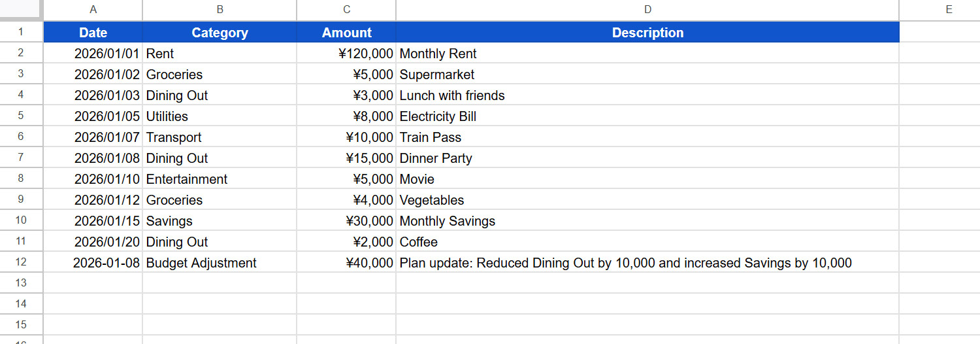This screenshot has width=980, height=344.
Task: Click the column E header
Action: point(949,9)
